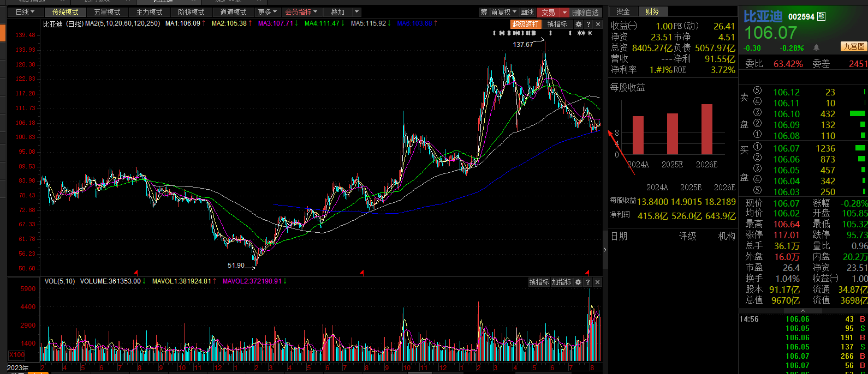Viewport: 868px width, 374px height.
Task: Click main chart help question icon
Action: [588, 25]
